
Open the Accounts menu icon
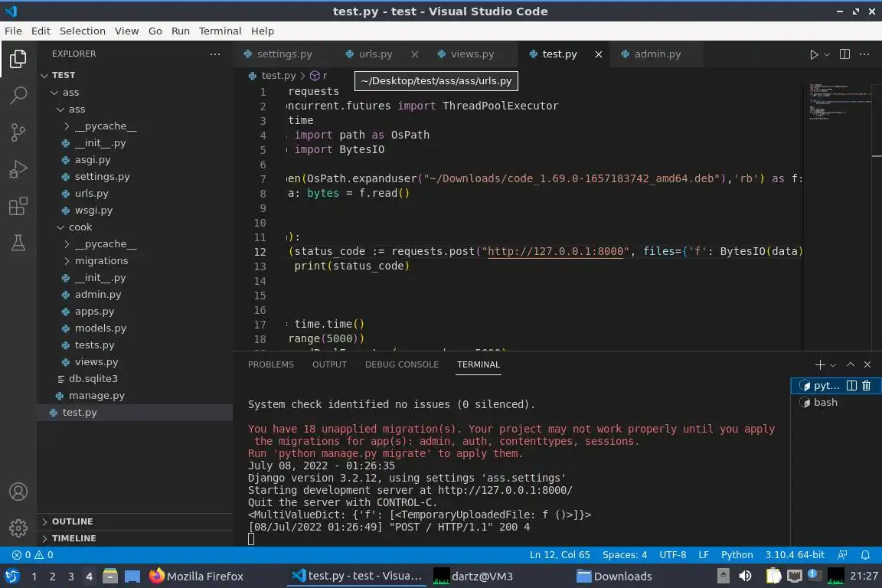tap(18, 492)
